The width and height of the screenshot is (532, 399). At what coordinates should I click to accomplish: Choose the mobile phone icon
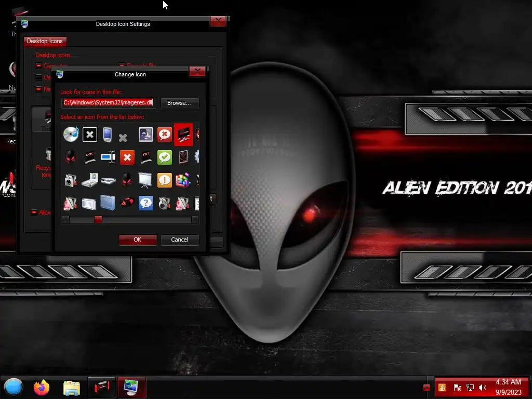[x=108, y=135]
